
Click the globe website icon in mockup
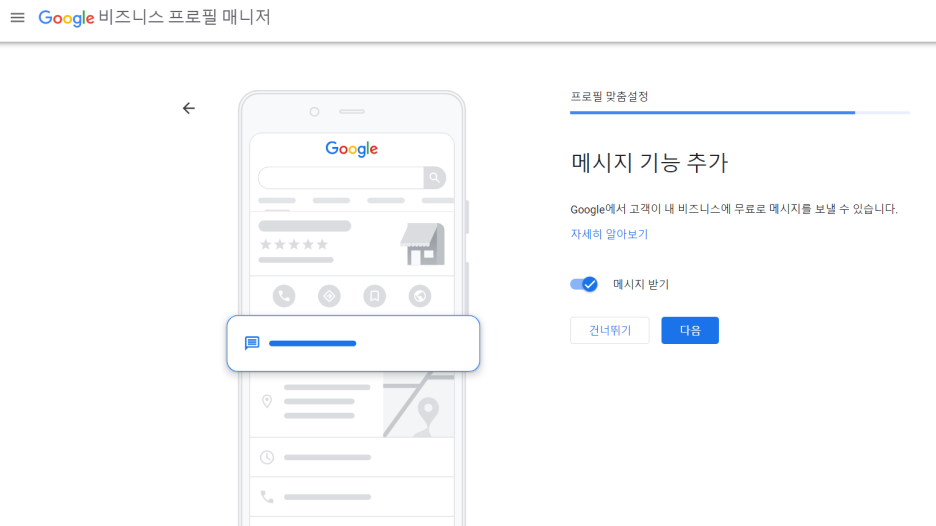point(420,296)
